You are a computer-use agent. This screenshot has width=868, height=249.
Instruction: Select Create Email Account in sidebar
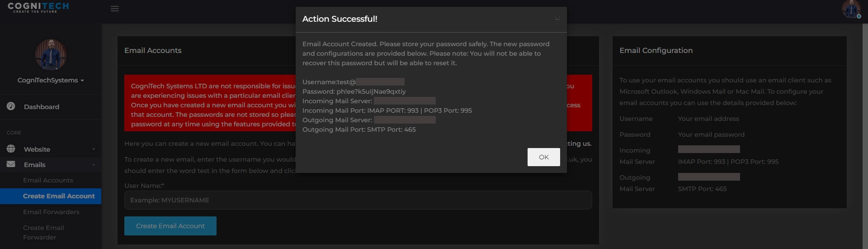coord(59,196)
